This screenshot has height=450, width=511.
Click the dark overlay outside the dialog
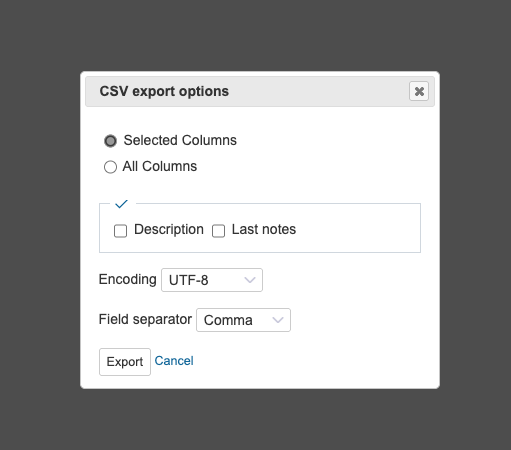(x=255, y=33)
